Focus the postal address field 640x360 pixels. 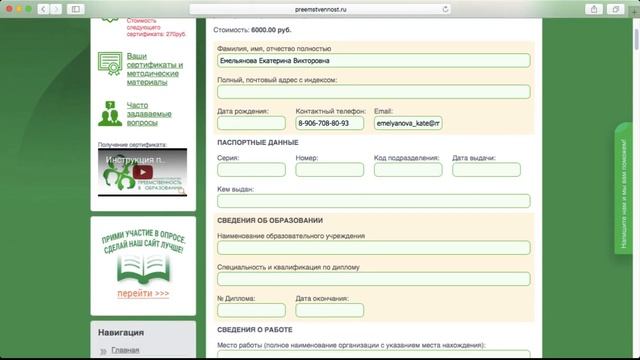pyautogui.click(x=373, y=91)
